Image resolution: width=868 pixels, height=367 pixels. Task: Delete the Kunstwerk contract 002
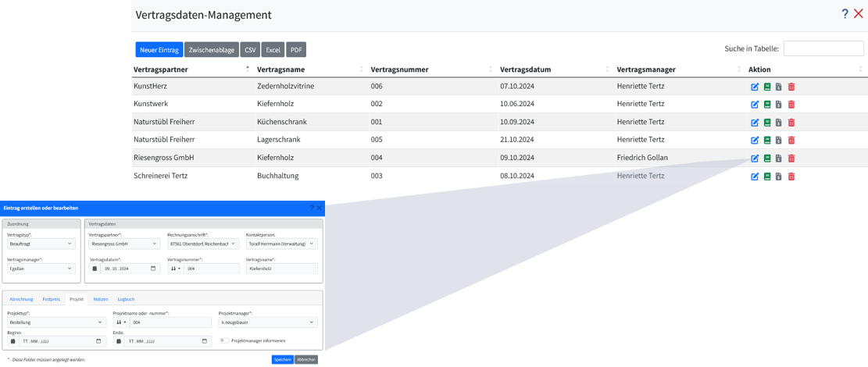(x=791, y=105)
